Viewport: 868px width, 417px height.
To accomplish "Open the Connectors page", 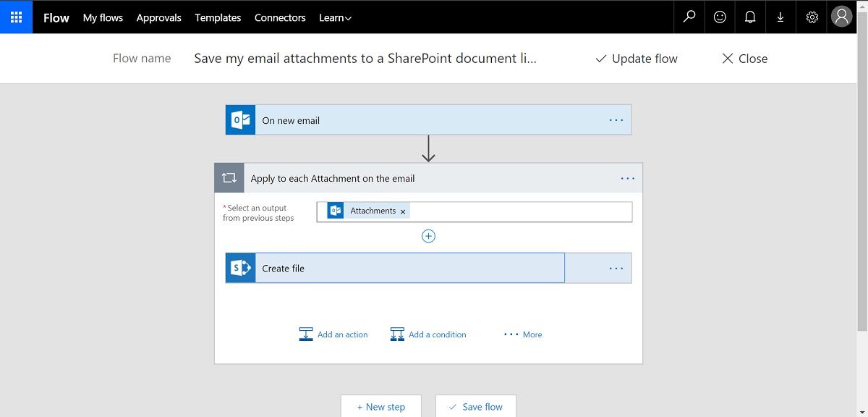I will [x=280, y=17].
